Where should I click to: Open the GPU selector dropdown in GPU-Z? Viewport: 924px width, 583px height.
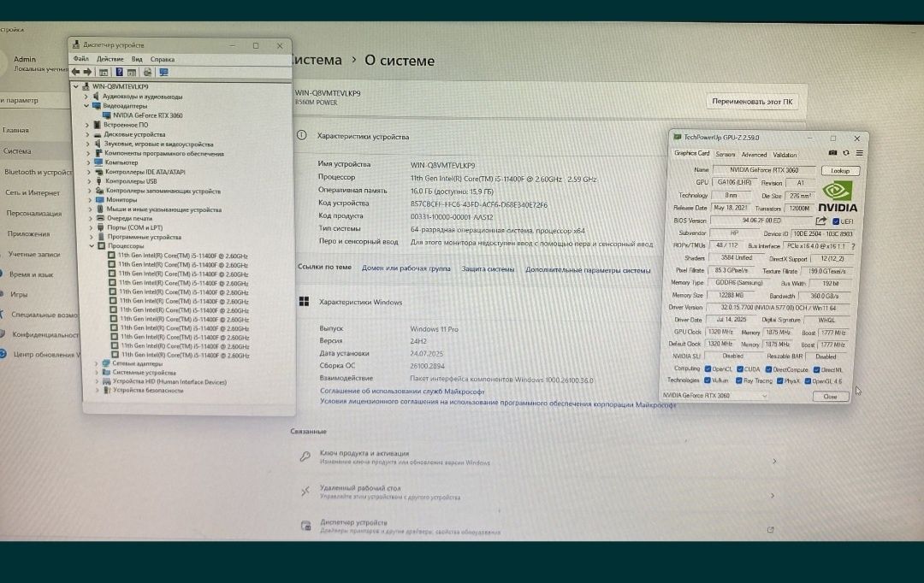click(714, 395)
